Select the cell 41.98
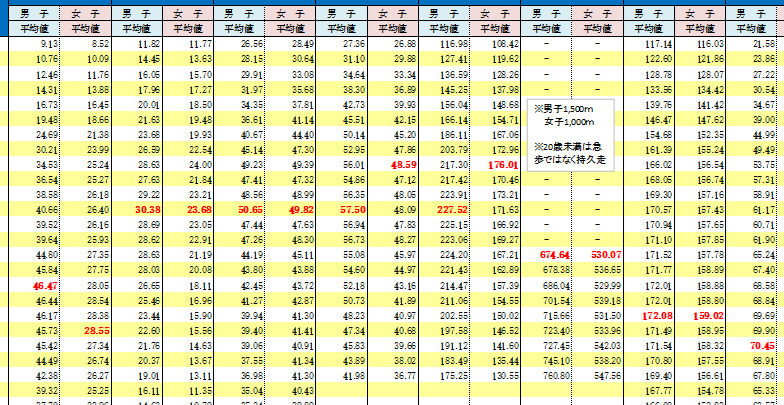Viewport: 784px width, 405px height. (x=354, y=375)
